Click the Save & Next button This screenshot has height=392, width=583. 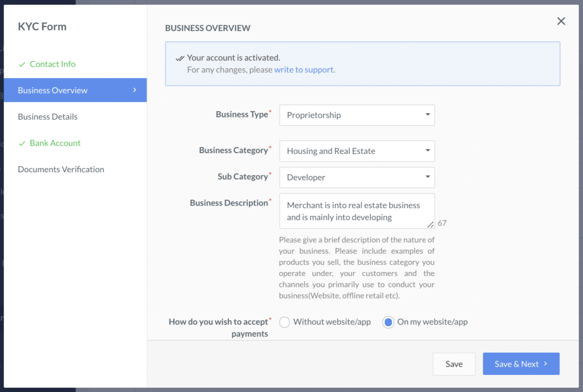point(521,364)
